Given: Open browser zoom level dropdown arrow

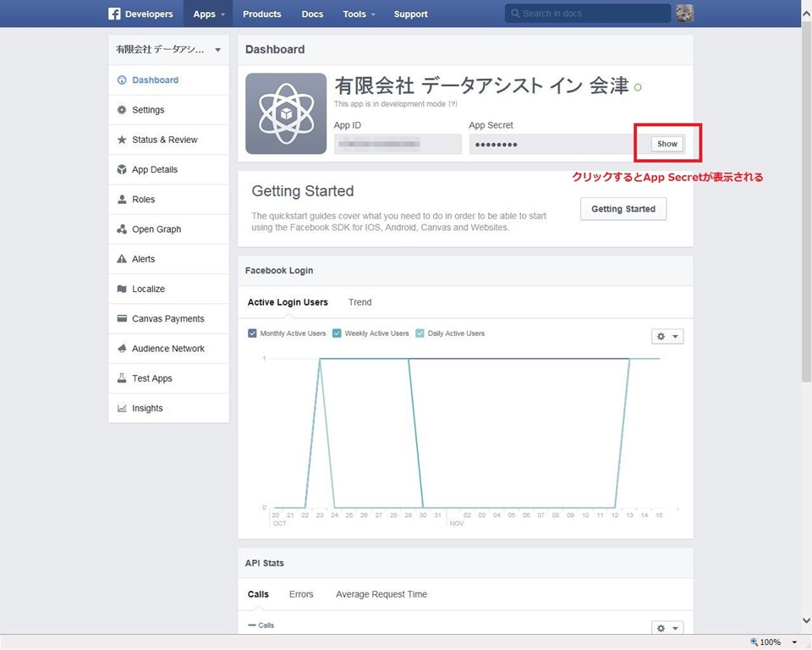Looking at the screenshot, I should tap(794, 642).
